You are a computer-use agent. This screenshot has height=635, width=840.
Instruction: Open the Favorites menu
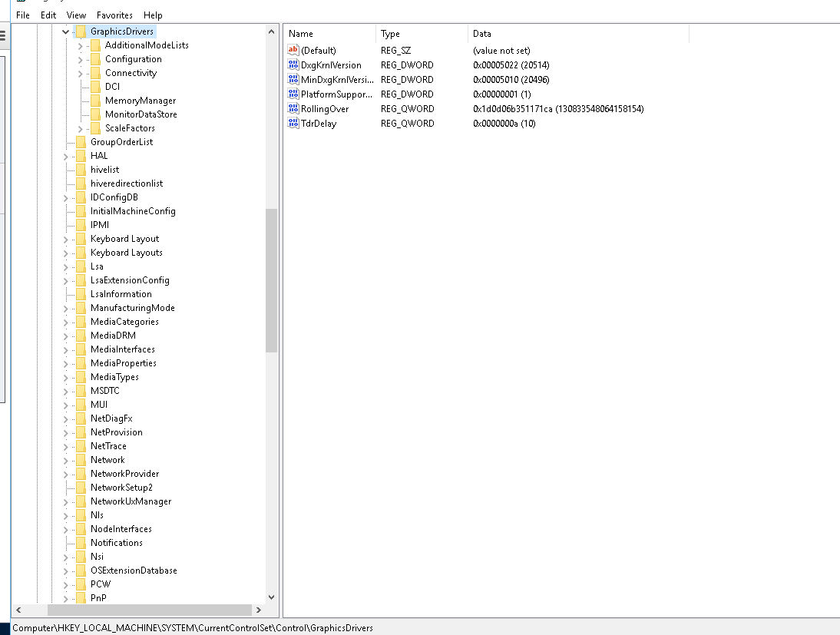point(114,15)
